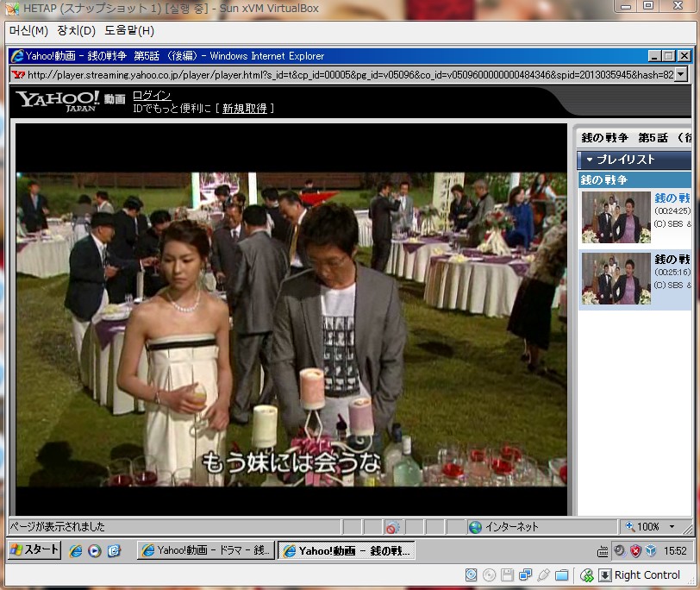Screen dimensions: 700x590
Task: Maximize the Internet Explorer window
Action: point(669,56)
